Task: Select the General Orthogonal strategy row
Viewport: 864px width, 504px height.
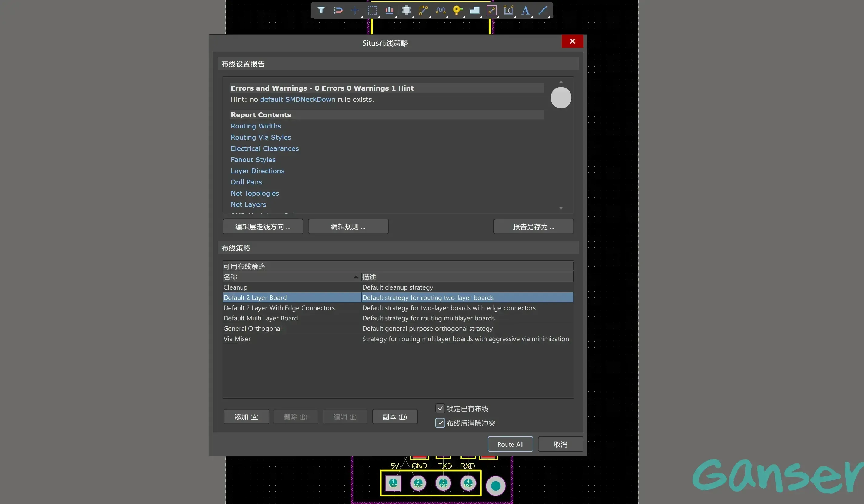Action: pyautogui.click(x=252, y=328)
